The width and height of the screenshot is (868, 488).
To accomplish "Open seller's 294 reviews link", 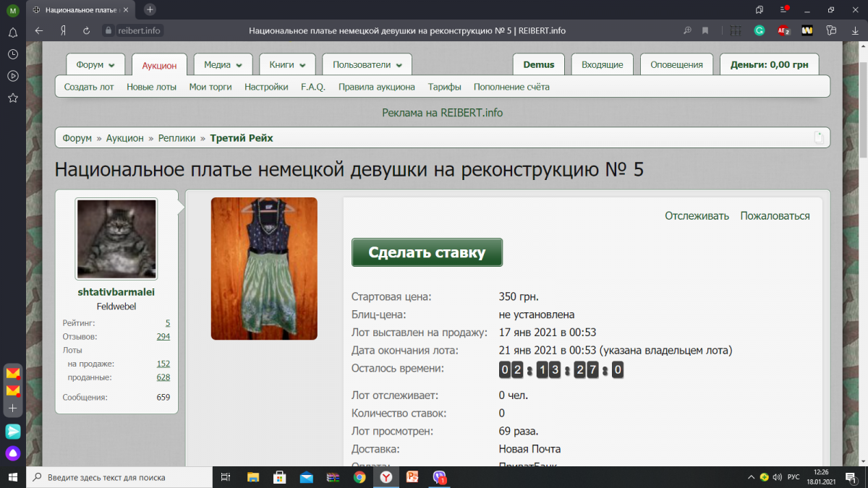I will coord(163,336).
